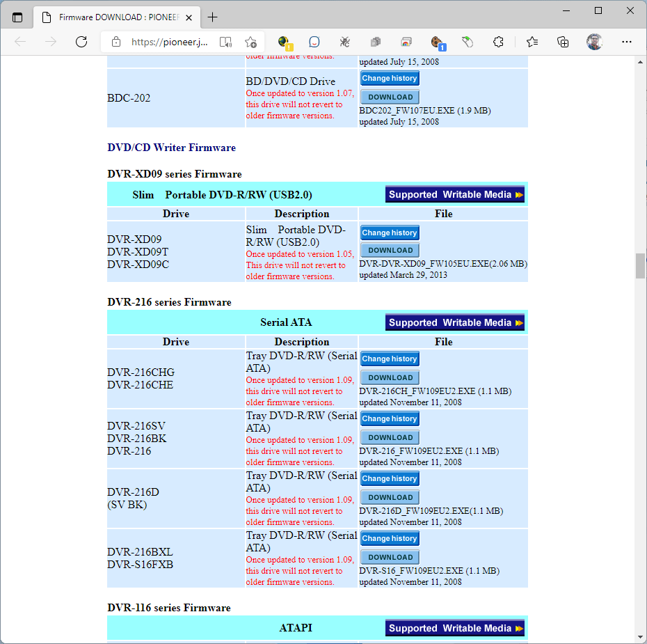The height and width of the screenshot is (644, 647).
Task: View site information lock icon
Action: (116, 42)
